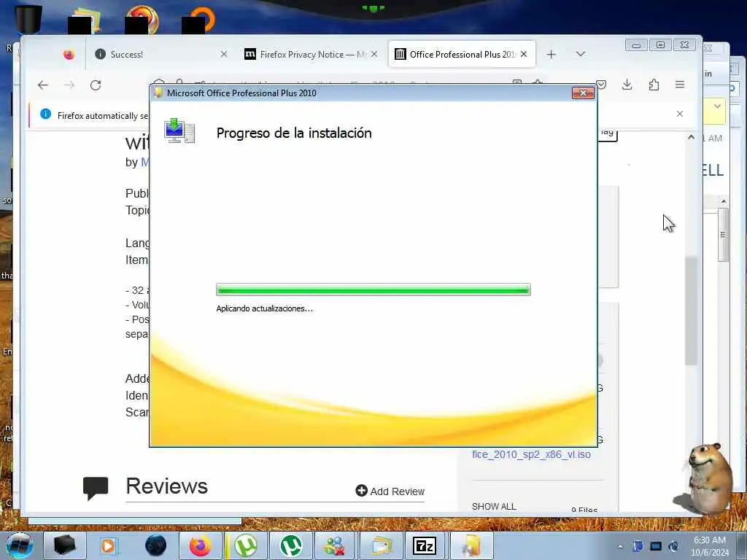Open the Firefox icon in the taskbar
The image size is (747, 560).
200,545
